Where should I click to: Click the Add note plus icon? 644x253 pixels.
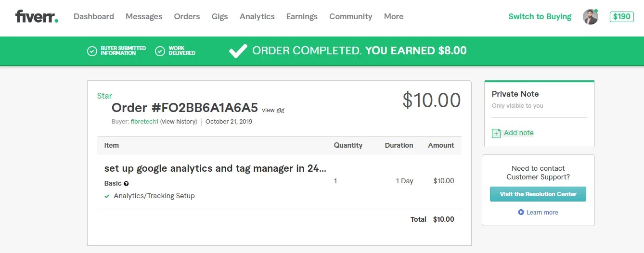point(496,133)
